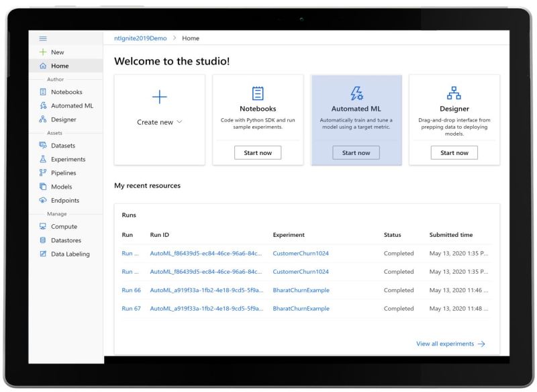Go to Endpoints in the sidebar
The image size is (537, 392).
66,200
